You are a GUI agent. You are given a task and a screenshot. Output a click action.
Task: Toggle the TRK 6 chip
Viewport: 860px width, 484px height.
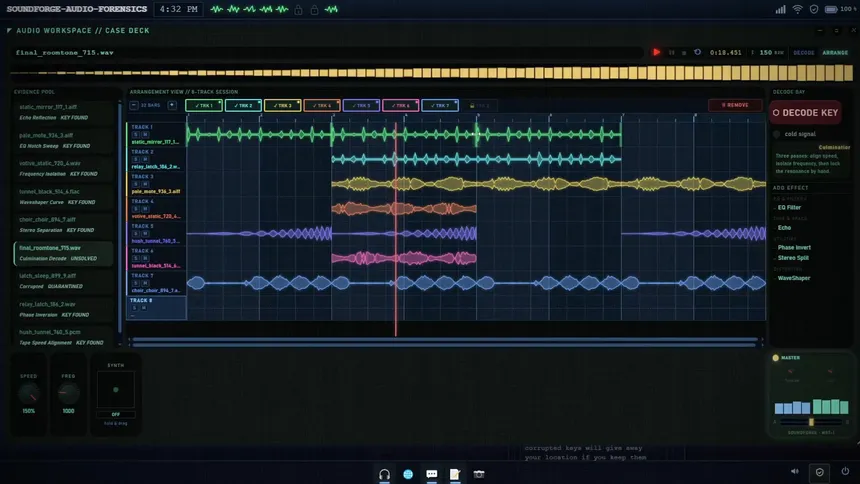pyautogui.click(x=401, y=105)
